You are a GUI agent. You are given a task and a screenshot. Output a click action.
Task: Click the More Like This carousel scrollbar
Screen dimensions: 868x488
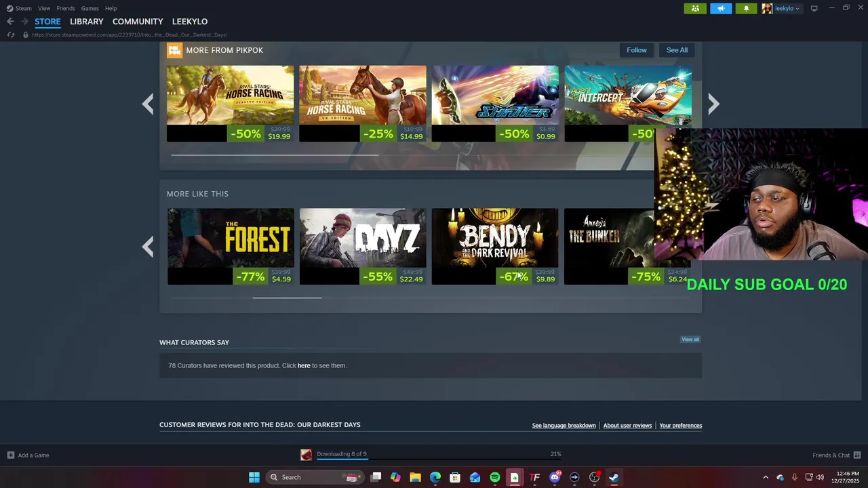pos(287,298)
